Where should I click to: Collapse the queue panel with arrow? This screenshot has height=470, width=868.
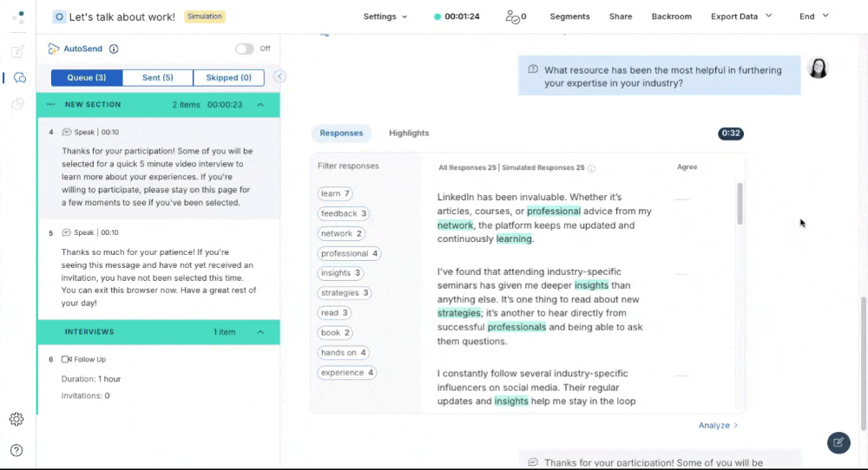coord(279,77)
